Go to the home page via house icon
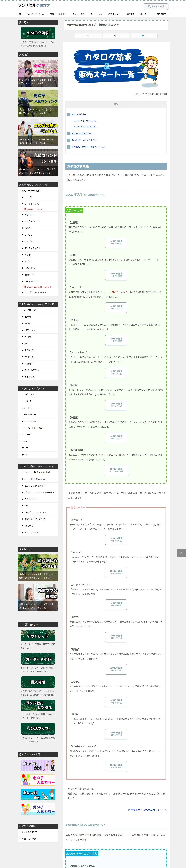Screen dimensions: 186x868 [x=20, y=14]
